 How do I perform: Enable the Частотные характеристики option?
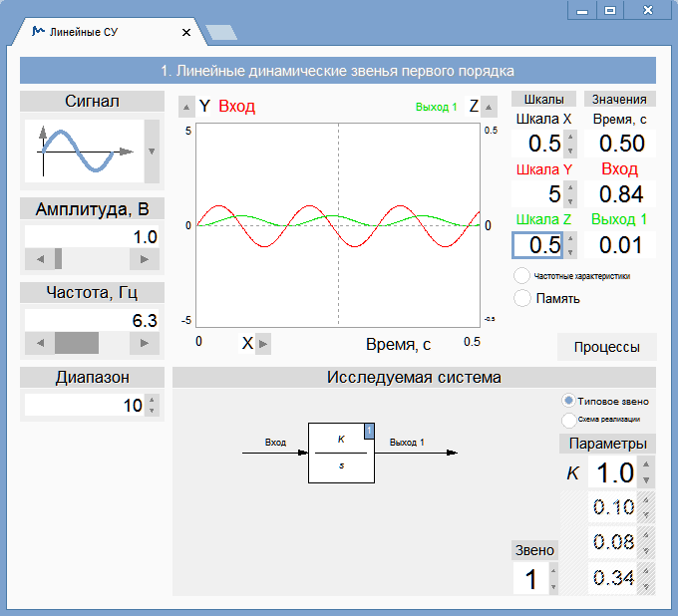(x=522, y=276)
